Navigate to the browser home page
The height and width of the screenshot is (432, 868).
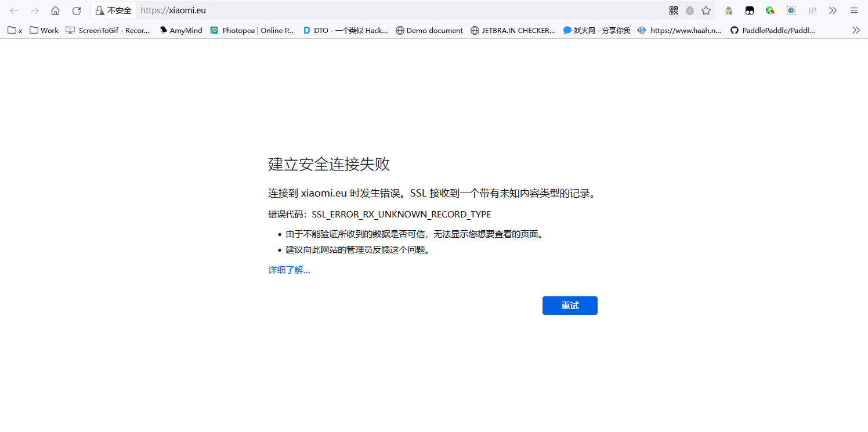click(x=55, y=10)
